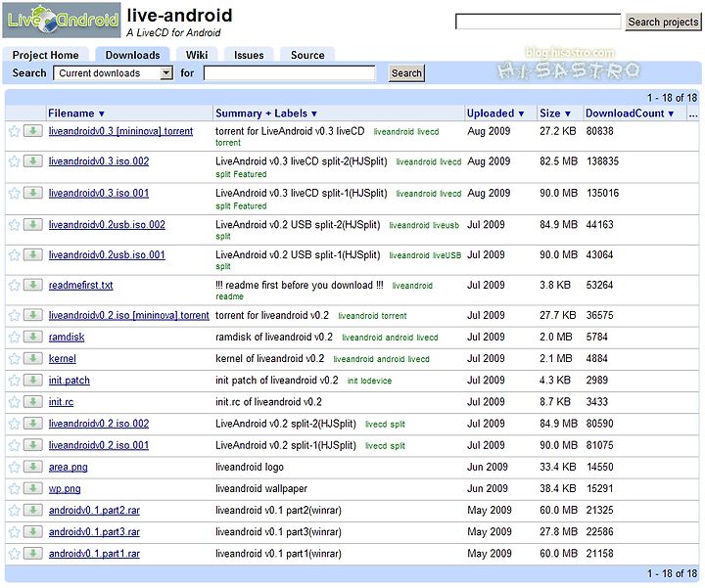Star the liveandroidv0.2.iso.002 download

[15, 423]
